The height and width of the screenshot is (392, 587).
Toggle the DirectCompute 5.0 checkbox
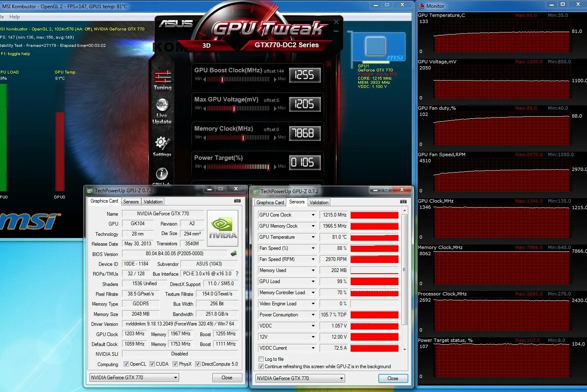coord(198,364)
